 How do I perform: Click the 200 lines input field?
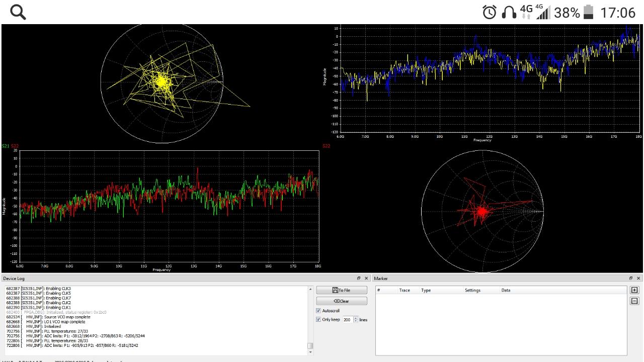click(x=347, y=319)
